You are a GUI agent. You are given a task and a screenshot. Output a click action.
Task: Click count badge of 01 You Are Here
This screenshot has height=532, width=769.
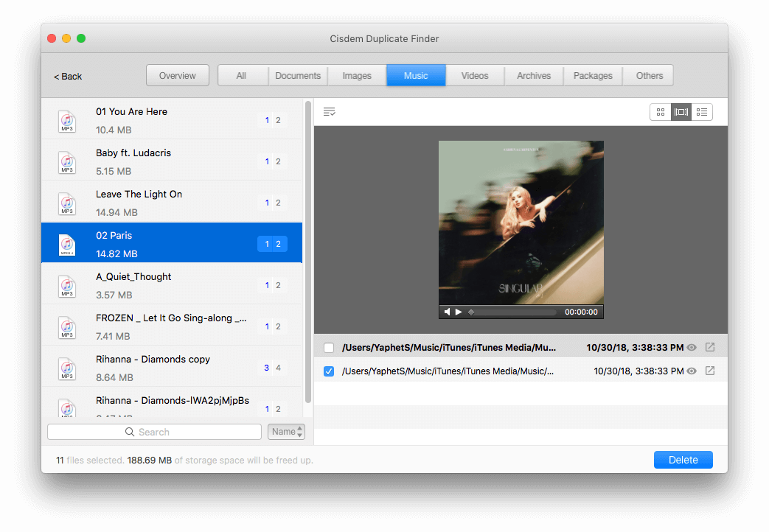pos(273,120)
